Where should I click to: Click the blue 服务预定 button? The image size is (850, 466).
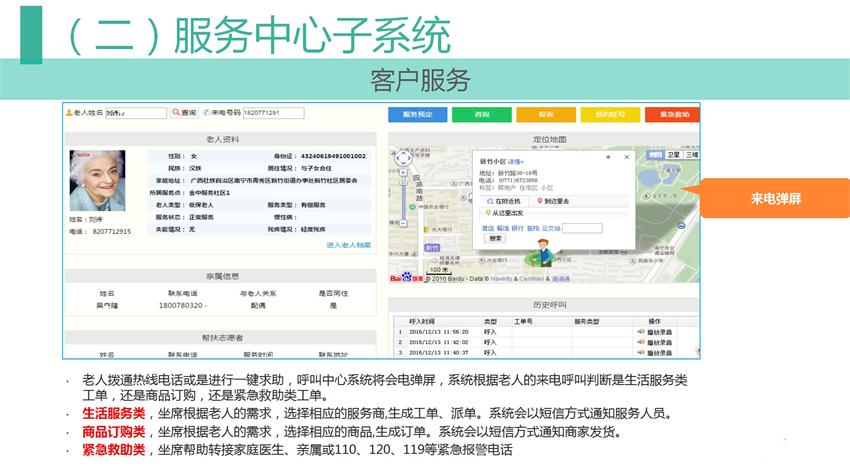pos(417,115)
